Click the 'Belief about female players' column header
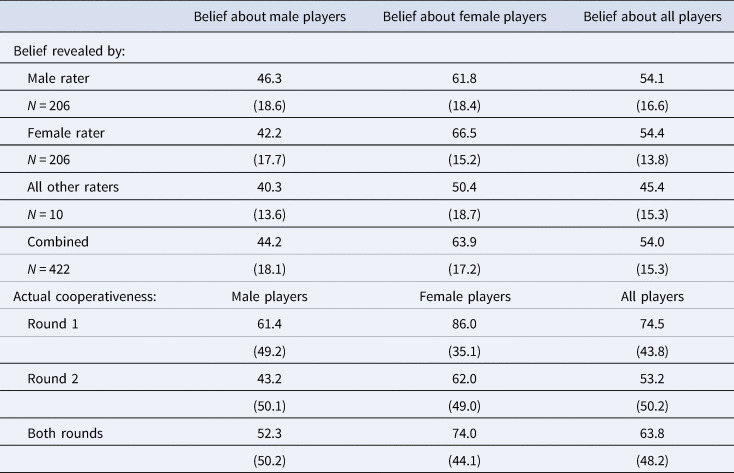This screenshot has width=734, height=473. [464, 16]
